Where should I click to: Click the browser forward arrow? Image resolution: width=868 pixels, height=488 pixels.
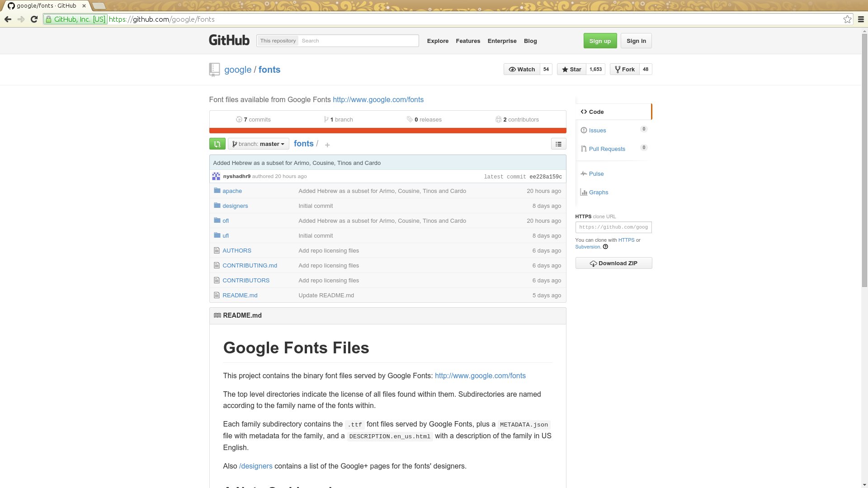point(21,19)
